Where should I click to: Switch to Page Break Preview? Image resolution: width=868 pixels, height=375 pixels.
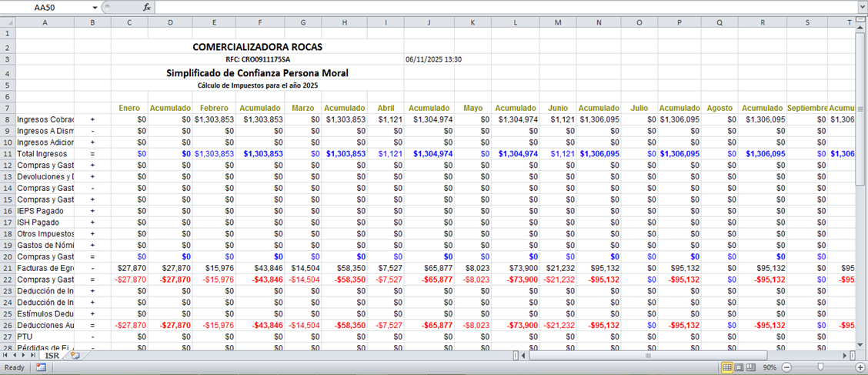[751, 367]
